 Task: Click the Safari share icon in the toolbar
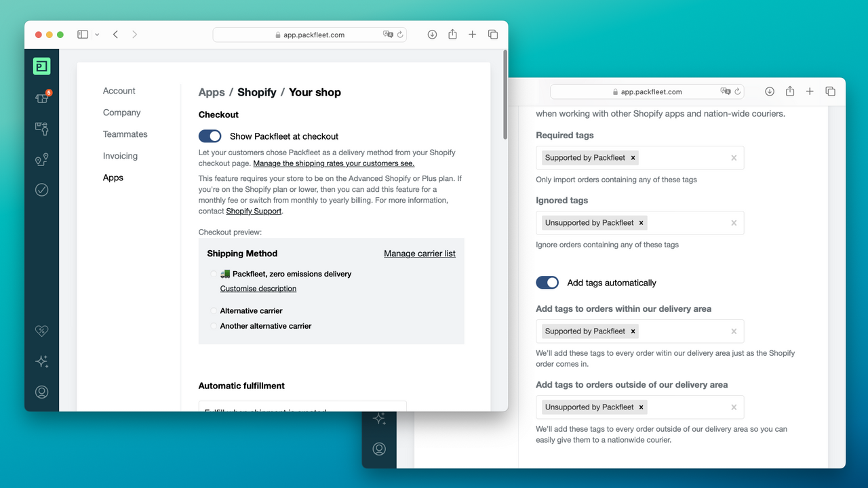(452, 34)
